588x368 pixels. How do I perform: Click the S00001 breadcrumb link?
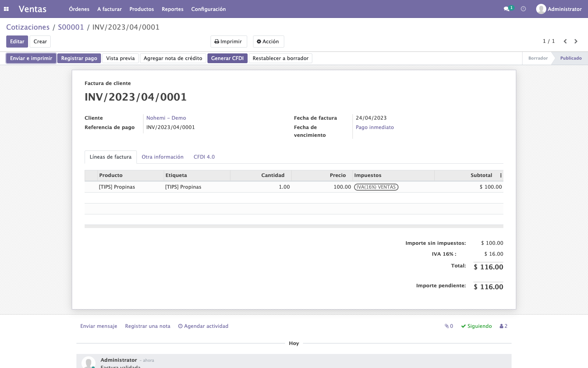[71, 27]
